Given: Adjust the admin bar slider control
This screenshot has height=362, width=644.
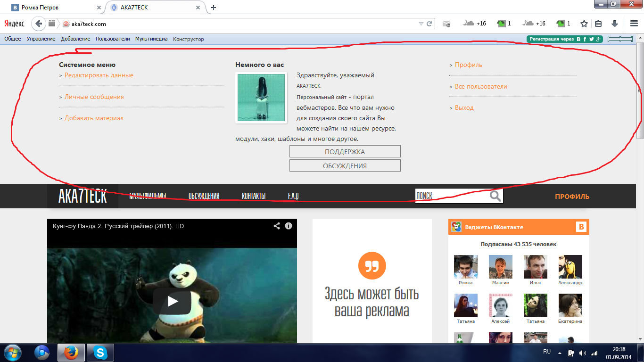Looking at the screenshot, I should (x=620, y=39).
